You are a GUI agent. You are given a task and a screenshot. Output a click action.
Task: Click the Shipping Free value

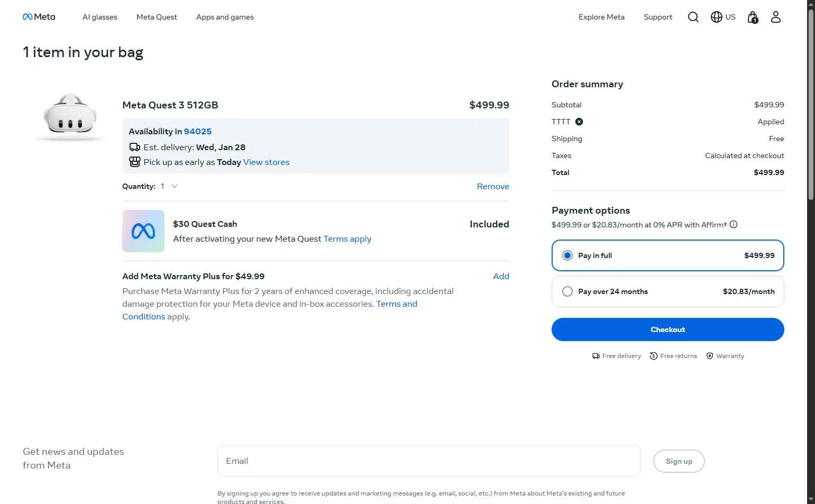pos(776,139)
